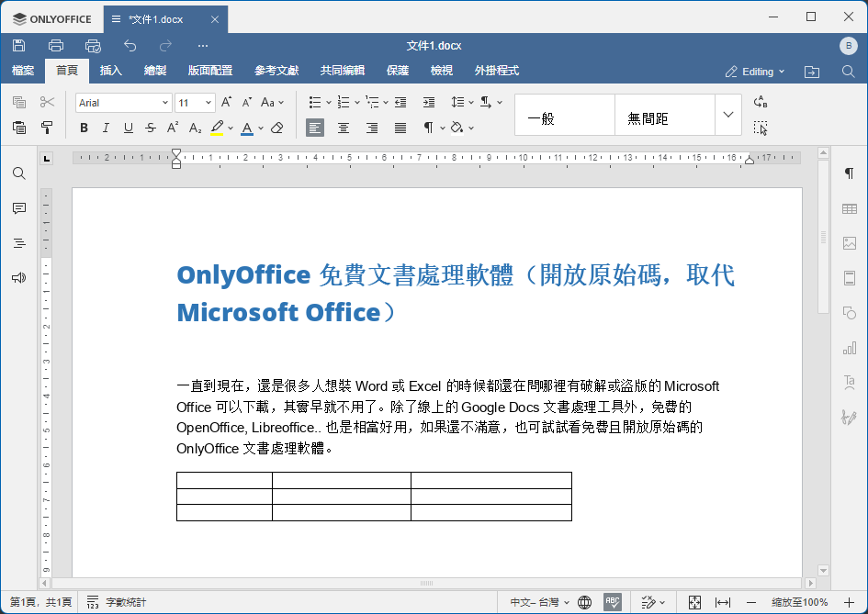Image resolution: width=868 pixels, height=614 pixels.
Task: Click the Clear Style eraser icon
Action: click(277, 128)
